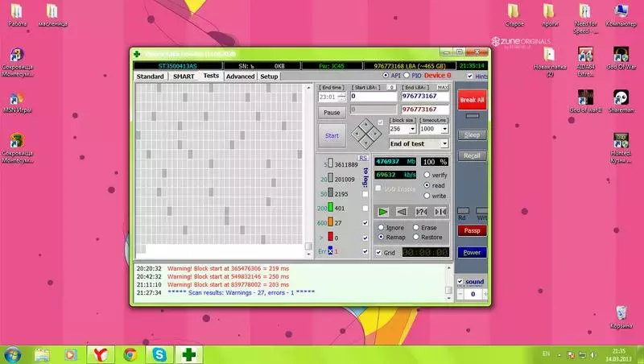Select the PIO access mode radio button
Viewport: 644px width, 364px height.
(407, 75)
